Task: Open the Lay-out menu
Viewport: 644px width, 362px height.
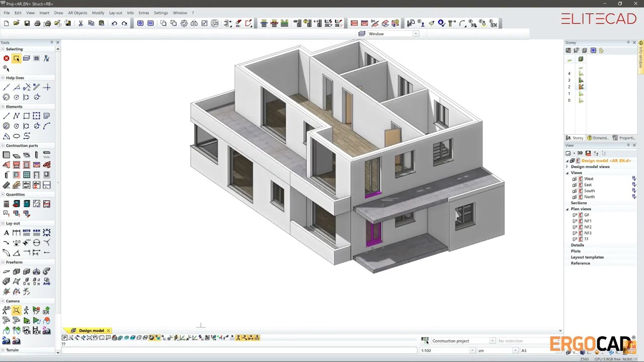Action: coord(115,13)
